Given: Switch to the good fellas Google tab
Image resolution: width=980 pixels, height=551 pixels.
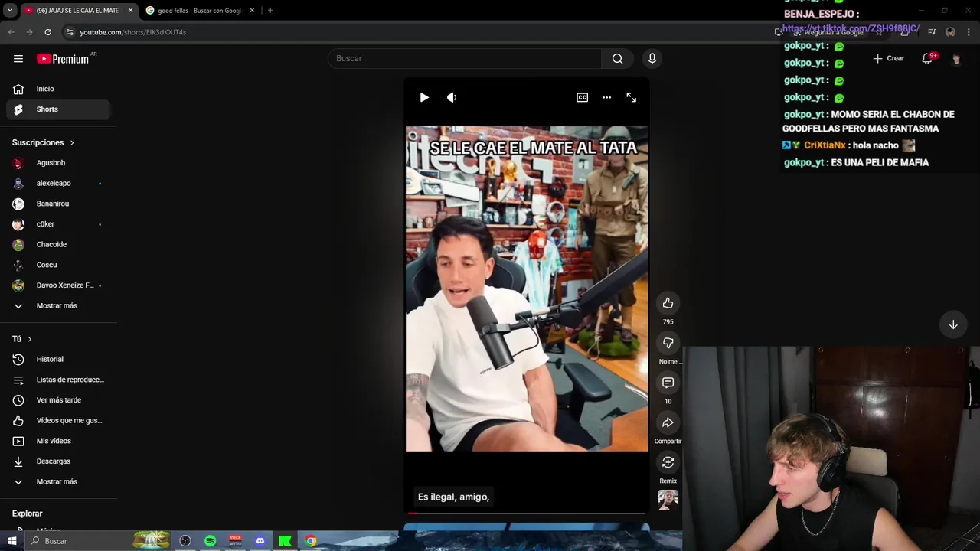Looking at the screenshot, I should tap(199, 11).
